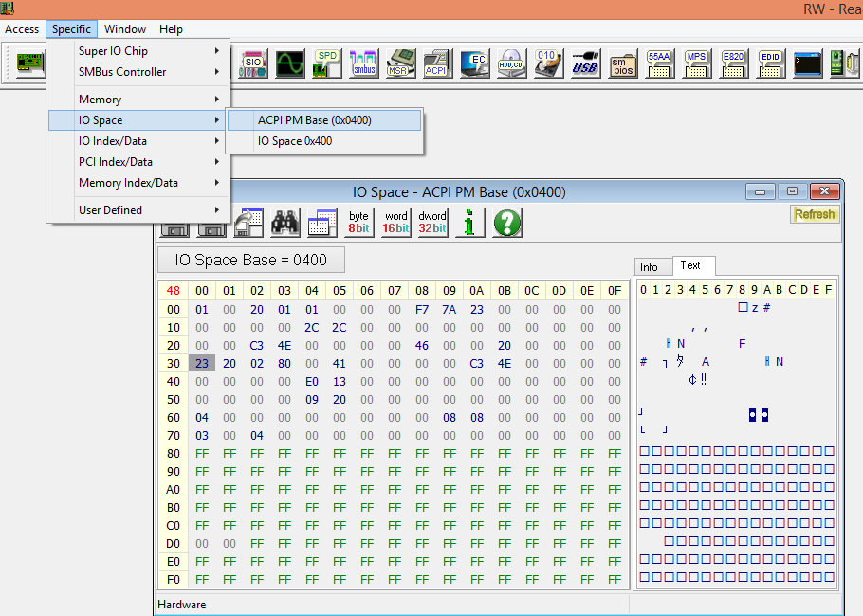Image resolution: width=863 pixels, height=616 pixels.
Task: Click the Refresh button
Action: 816,214
